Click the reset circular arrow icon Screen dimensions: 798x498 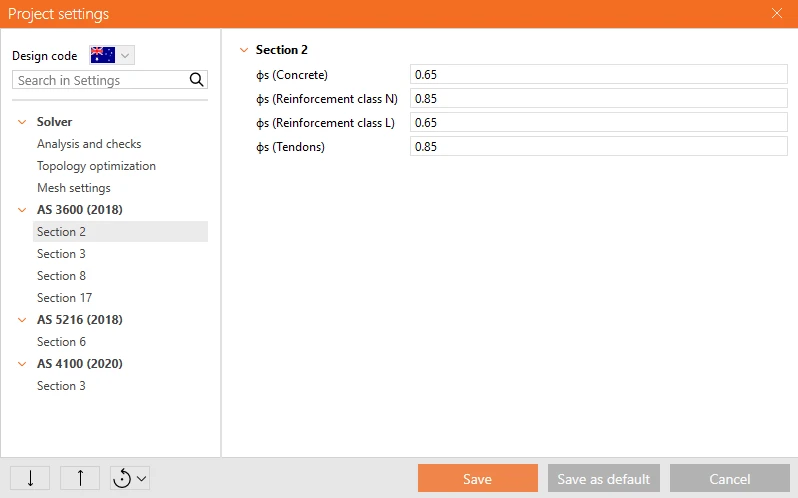122,478
